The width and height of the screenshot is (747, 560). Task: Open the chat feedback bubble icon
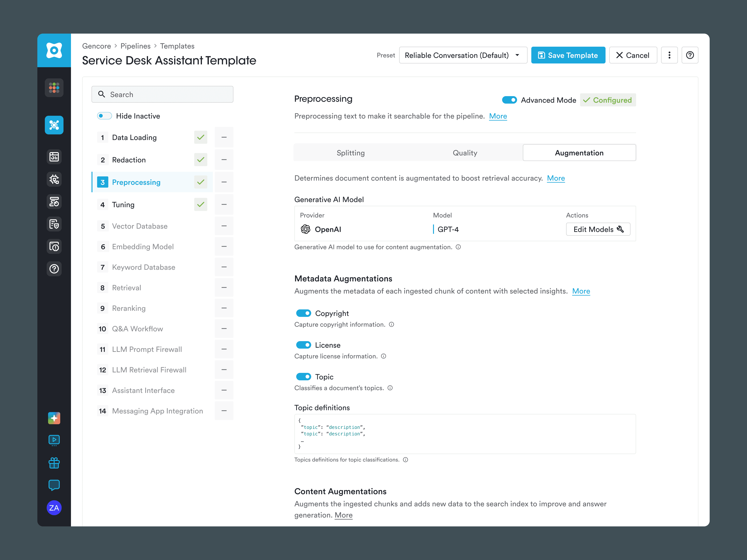tap(54, 485)
